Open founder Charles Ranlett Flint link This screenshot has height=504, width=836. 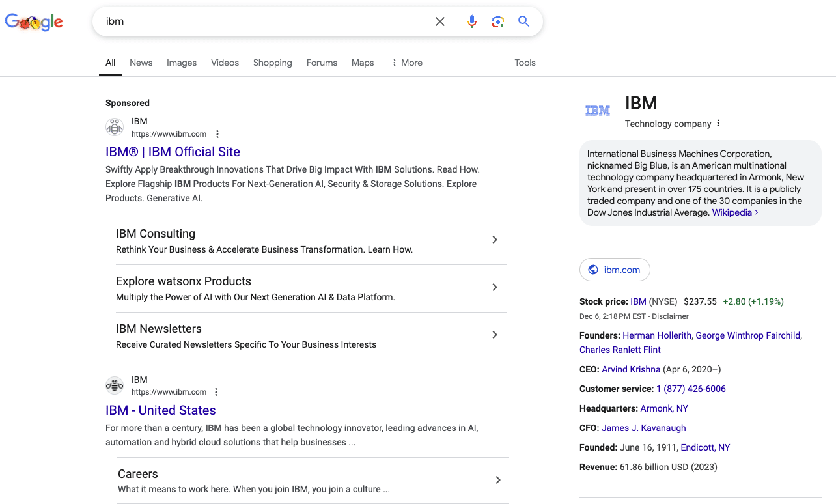pos(620,350)
